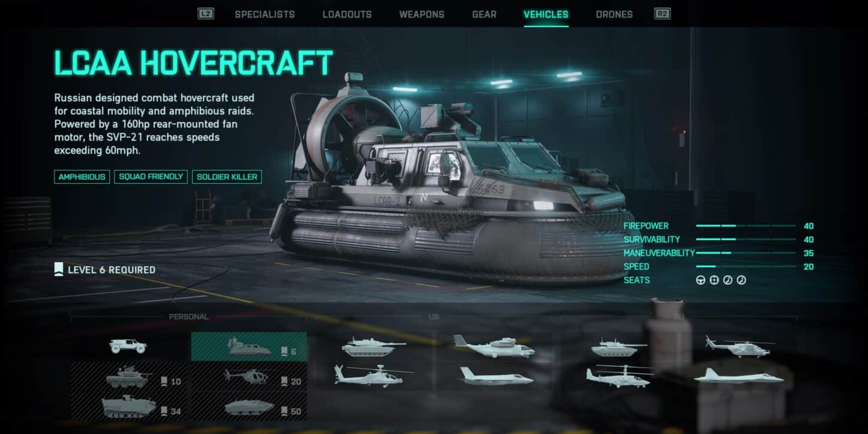Image resolution: width=868 pixels, height=434 pixels.
Task: Click the L2 previous-tab button
Action: point(206,14)
